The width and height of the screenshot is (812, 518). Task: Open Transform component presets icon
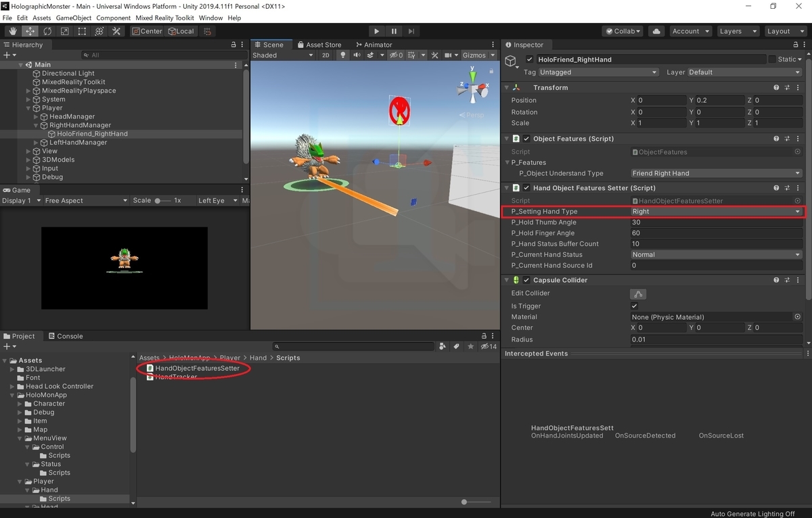pyautogui.click(x=787, y=88)
